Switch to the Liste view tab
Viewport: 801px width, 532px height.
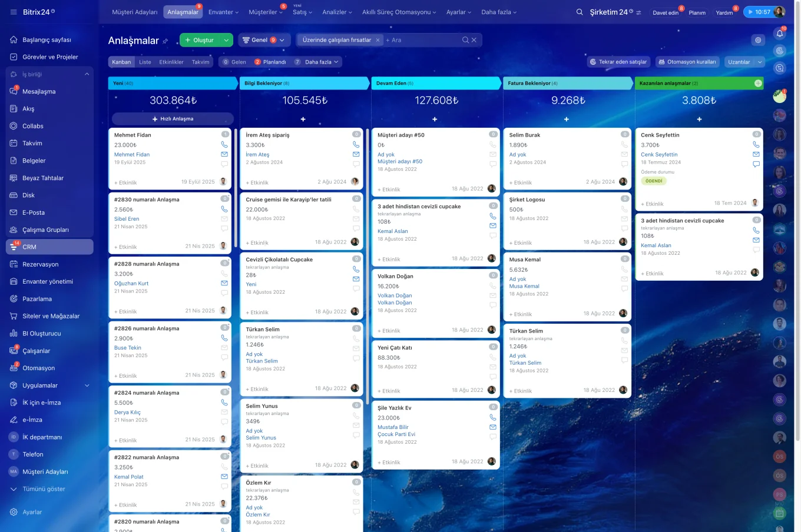[x=145, y=62]
